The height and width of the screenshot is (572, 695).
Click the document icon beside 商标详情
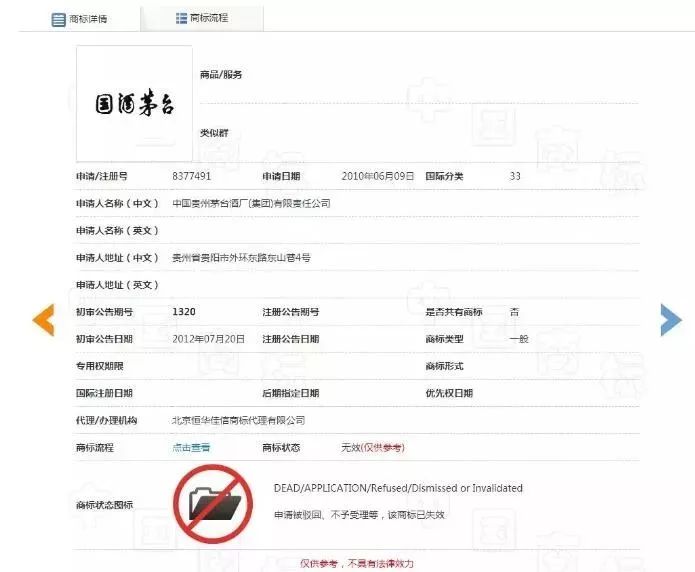click(x=59, y=19)
